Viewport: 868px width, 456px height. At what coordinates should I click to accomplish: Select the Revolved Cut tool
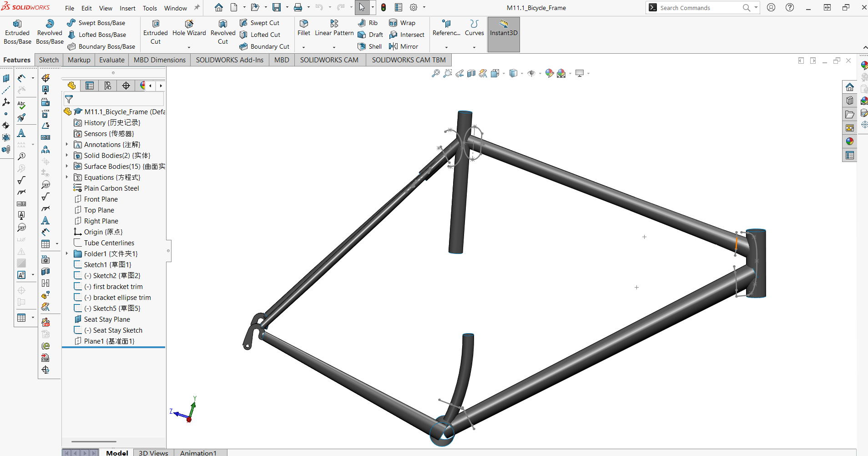point(223,32)
